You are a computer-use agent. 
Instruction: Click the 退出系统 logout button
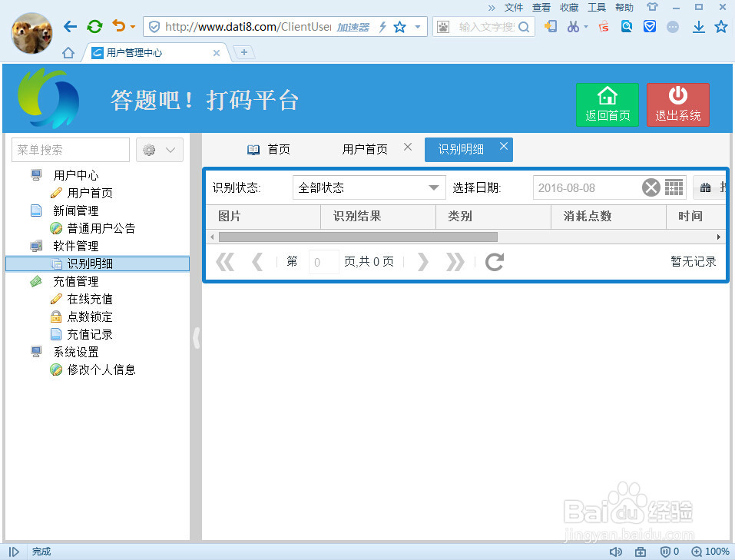pyautogui.click(x=677, y=104)
